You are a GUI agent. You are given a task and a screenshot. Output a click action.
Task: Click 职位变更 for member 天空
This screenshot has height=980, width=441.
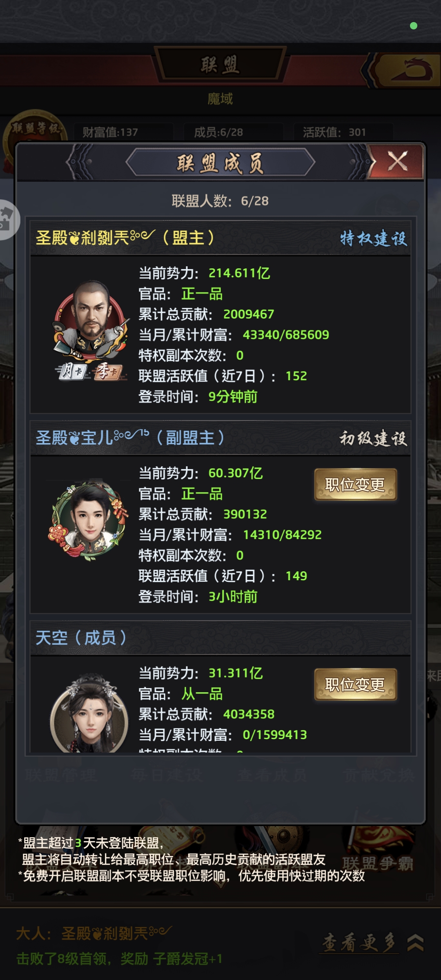[355, 684]
